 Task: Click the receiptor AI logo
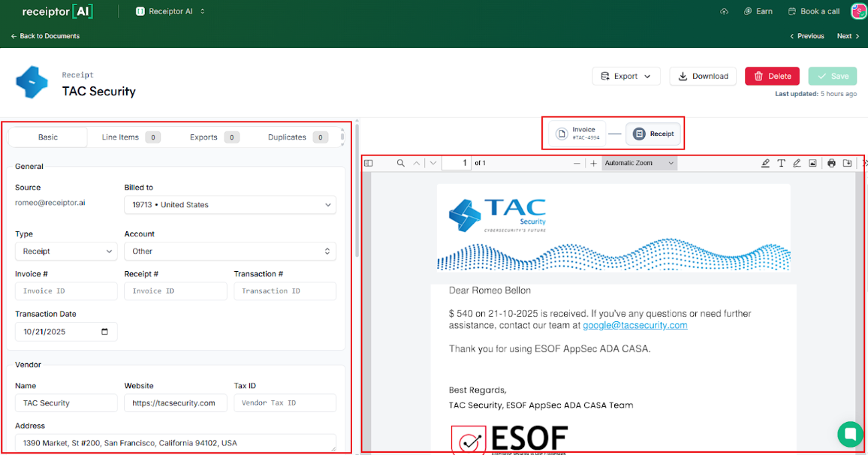click(58, 11)
